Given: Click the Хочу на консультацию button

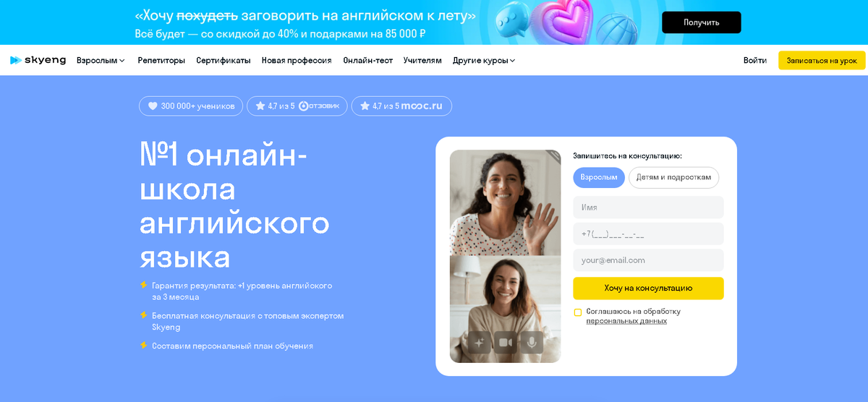Looking at the screenshot, I should pos(648,288).
